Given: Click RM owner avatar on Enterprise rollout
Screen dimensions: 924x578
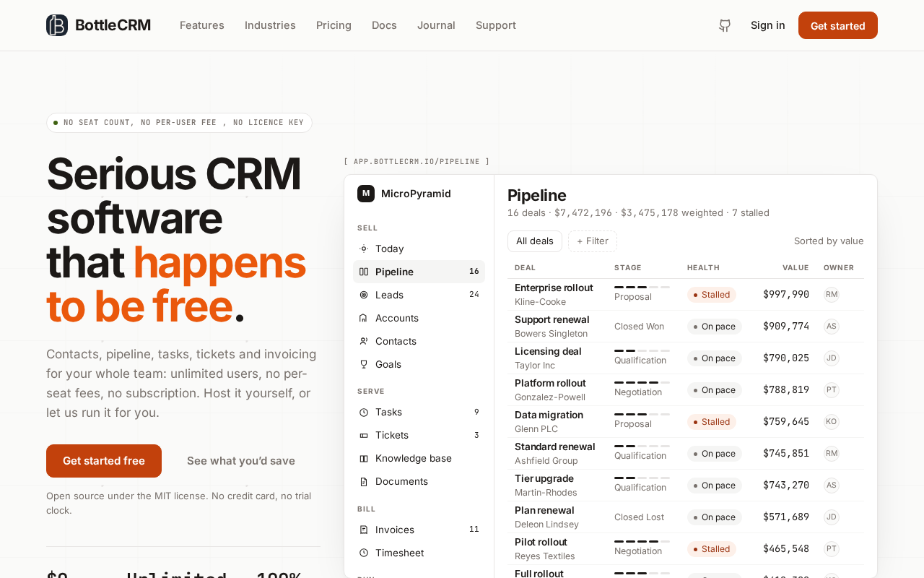Looking at the screenshot, I should click(832, 294).
